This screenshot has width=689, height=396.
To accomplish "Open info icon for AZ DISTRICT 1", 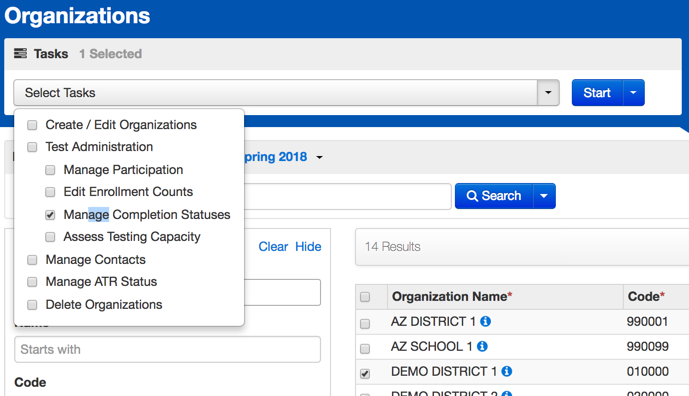I will [x=486, y=322].
